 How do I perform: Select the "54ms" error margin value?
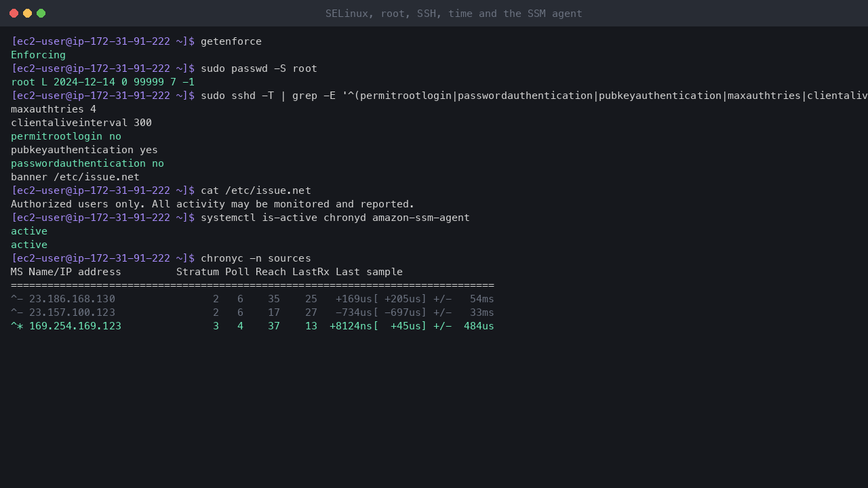482,299
